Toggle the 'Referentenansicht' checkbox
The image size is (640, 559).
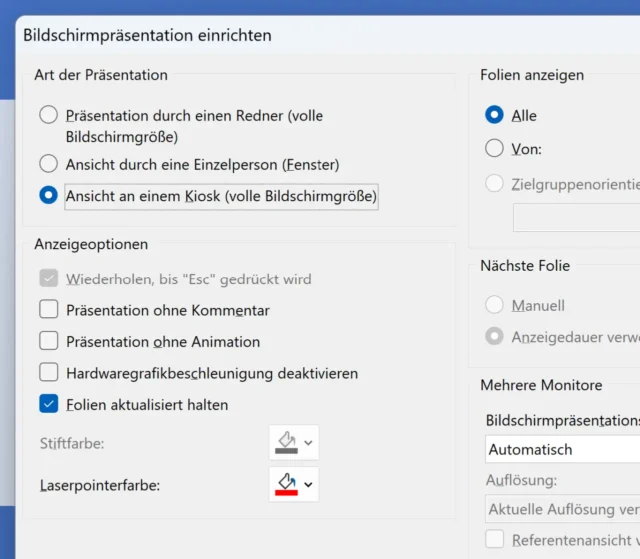(x=494, y=540)
